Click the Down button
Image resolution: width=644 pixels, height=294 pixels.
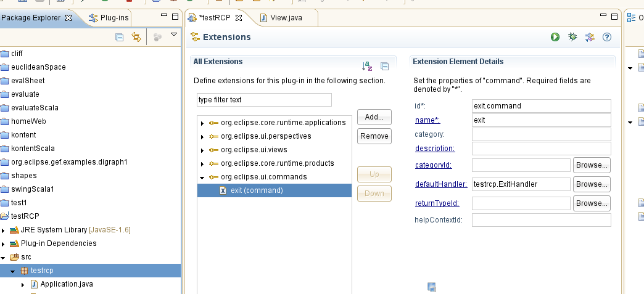pyautogui.click(x=374, y=194)
